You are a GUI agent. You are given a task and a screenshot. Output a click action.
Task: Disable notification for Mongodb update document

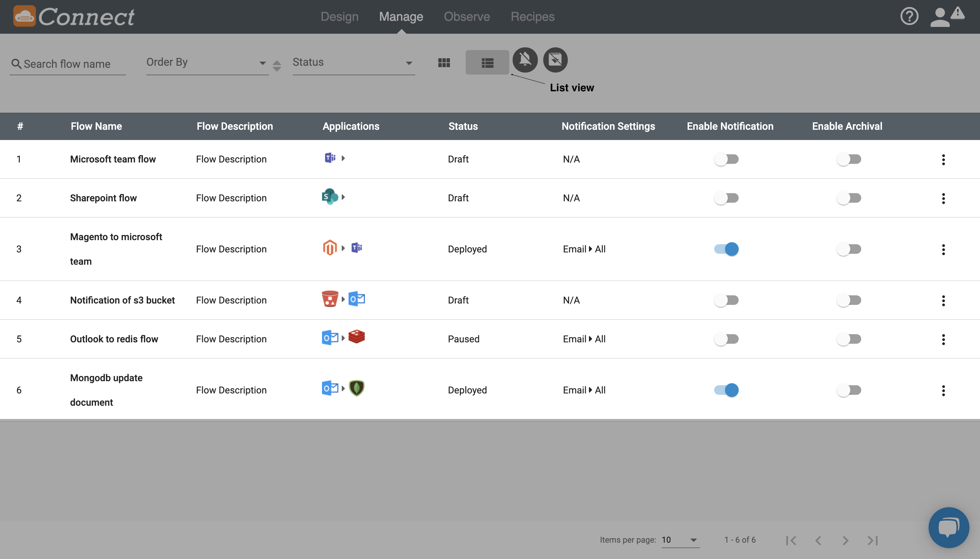point(726,390)
